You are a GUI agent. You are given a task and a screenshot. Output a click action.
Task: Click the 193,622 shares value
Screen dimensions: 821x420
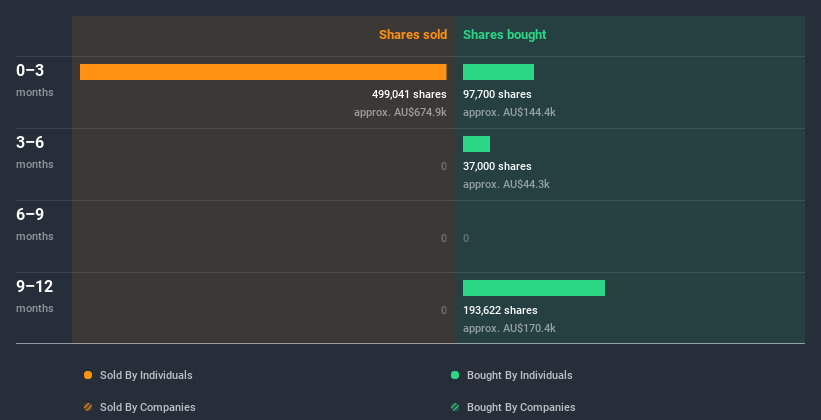pos(500,311)
